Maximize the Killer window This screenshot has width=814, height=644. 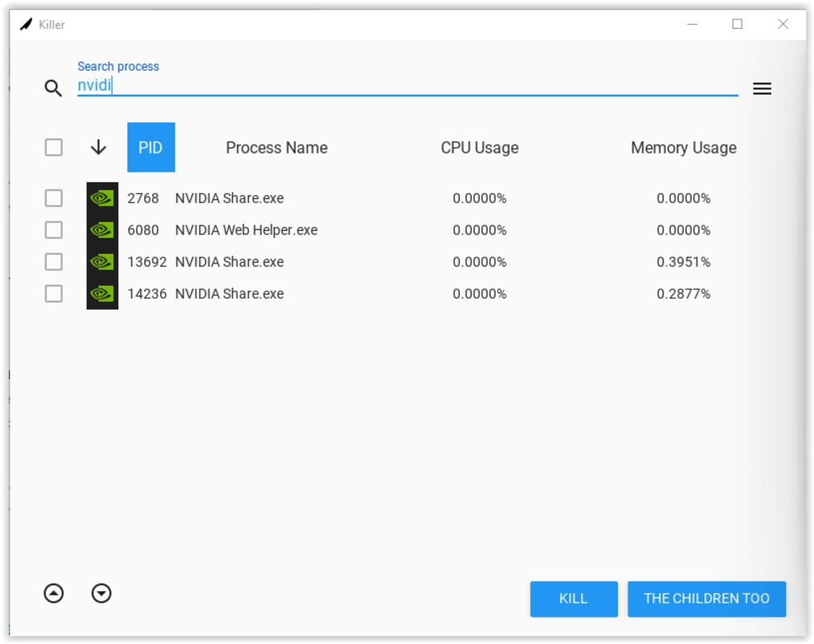coord(738,24)
